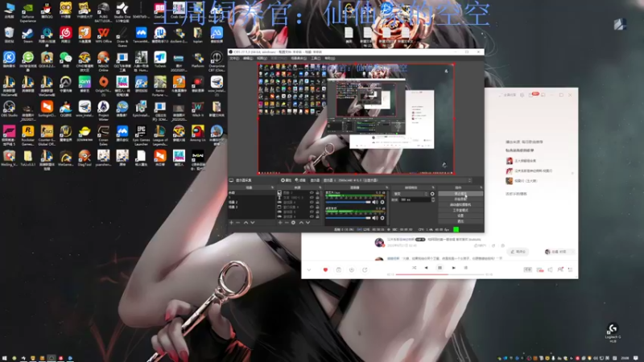Open the playlist queue icon in player bar
This screenshot has height=362, width=644.
pyautogui.click(x=570, y=269)
